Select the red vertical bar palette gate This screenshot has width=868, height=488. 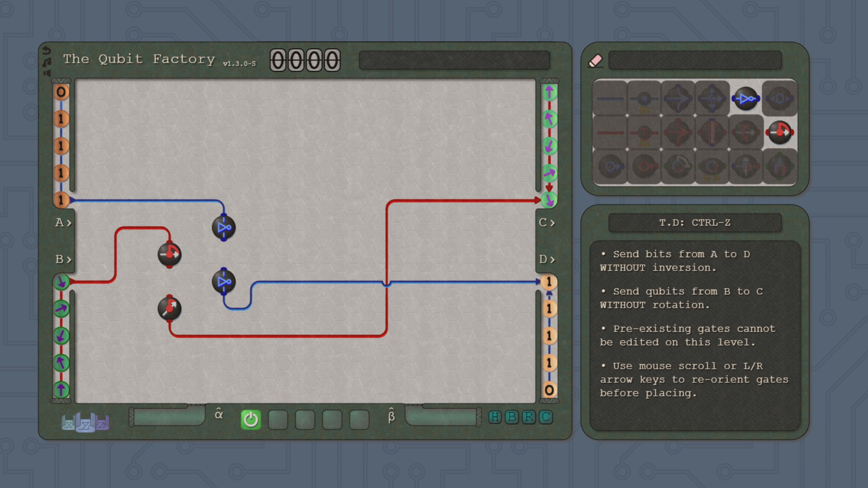pyautogui.click(x=712, y=132)
